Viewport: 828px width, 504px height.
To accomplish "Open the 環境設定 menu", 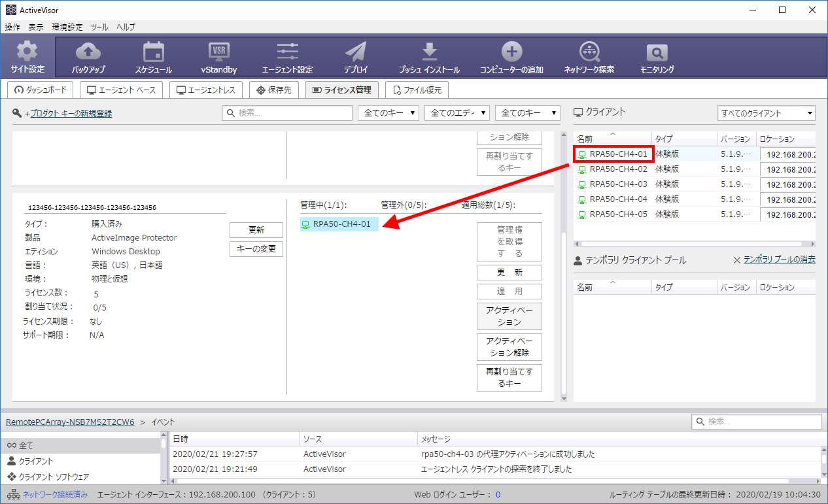I will 67,27.
